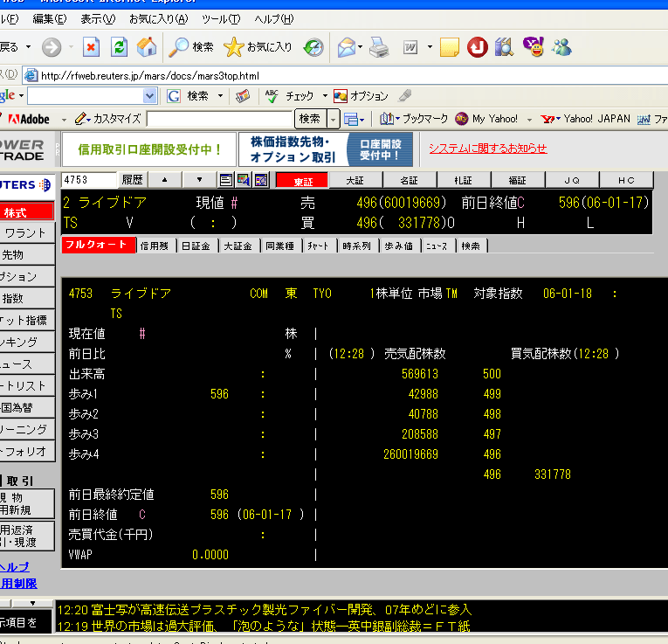The image size is (668, 644).
Task: Click the first quote view layout icon
Action: pyautogui.click(x=226, y=180)
